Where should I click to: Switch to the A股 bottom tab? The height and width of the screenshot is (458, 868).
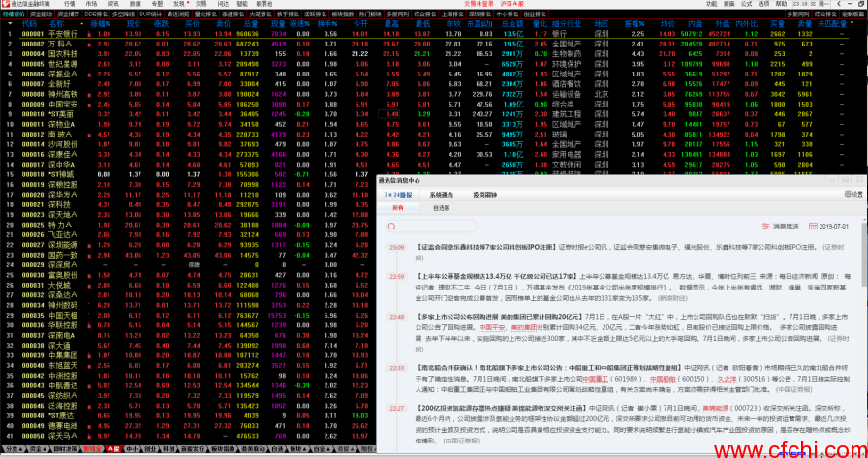(x=114, y=448)
